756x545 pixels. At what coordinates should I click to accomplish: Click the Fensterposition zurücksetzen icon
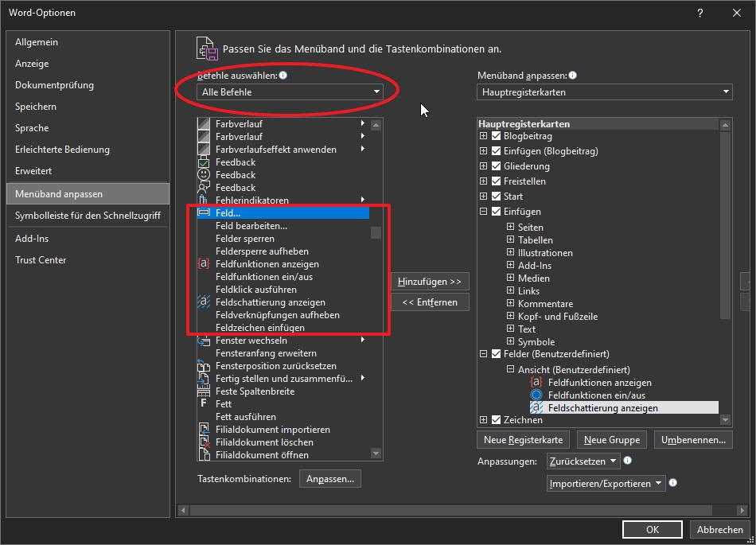click(x=204, y=366)
